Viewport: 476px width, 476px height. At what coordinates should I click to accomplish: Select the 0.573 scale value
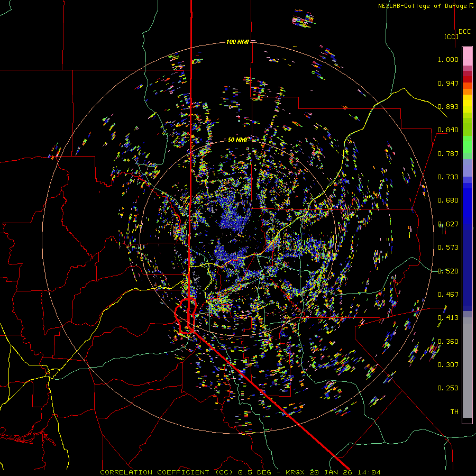[x=448, y=248]
